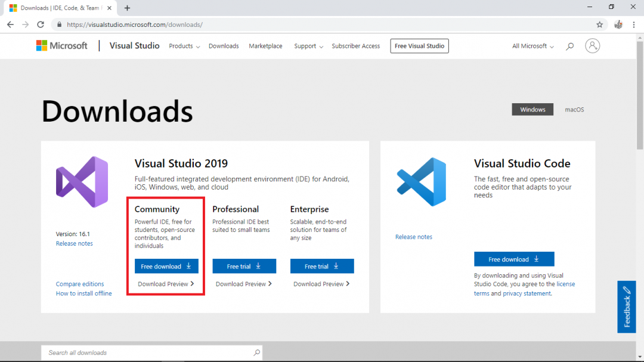Expand Download Preview under Community

[165, 284]
